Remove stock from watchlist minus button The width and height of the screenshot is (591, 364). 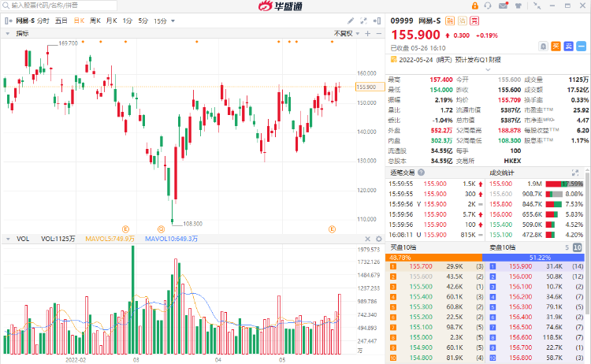[582, 46]
